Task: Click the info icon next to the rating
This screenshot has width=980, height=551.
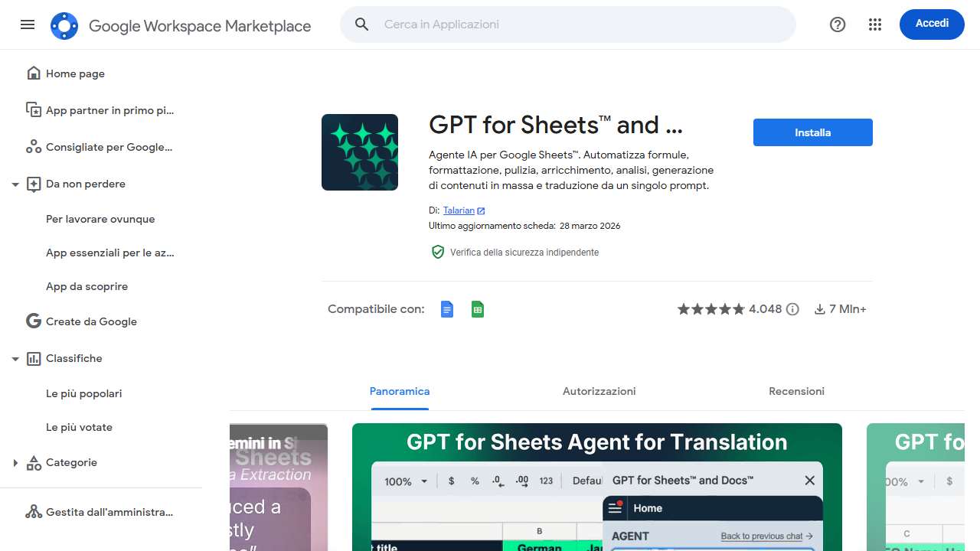Action: 793,308
